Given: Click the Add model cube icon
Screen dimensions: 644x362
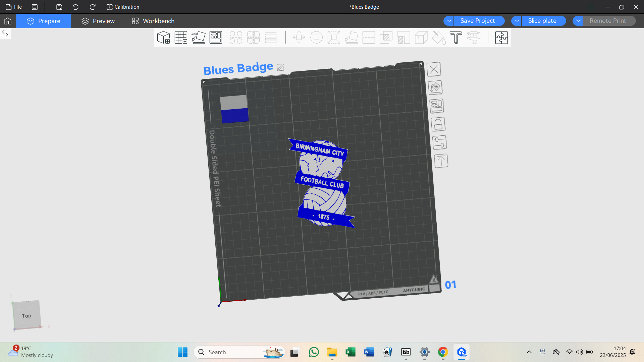Looking at the screenshot, I should point(164,38).
